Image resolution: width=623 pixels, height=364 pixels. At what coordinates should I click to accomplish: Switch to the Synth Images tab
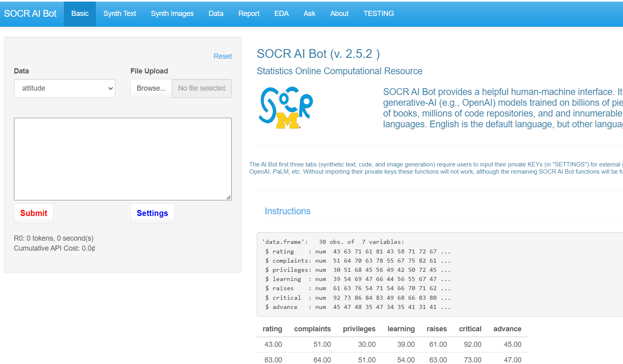[x=172, y=13]
